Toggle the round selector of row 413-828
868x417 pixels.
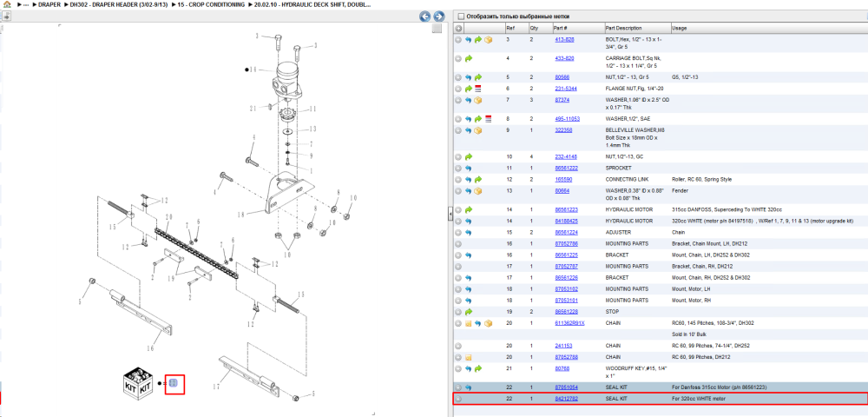(x=458, y=40)
